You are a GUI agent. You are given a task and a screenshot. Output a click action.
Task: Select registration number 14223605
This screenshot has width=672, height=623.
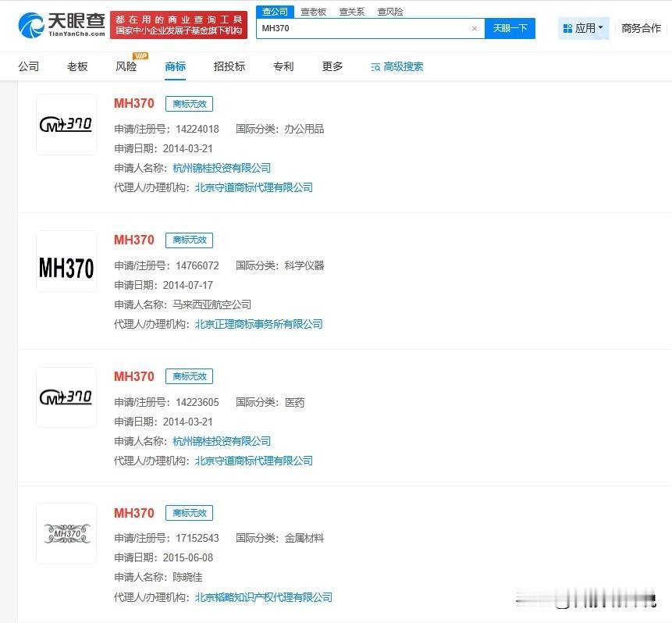tap(197, 402)
